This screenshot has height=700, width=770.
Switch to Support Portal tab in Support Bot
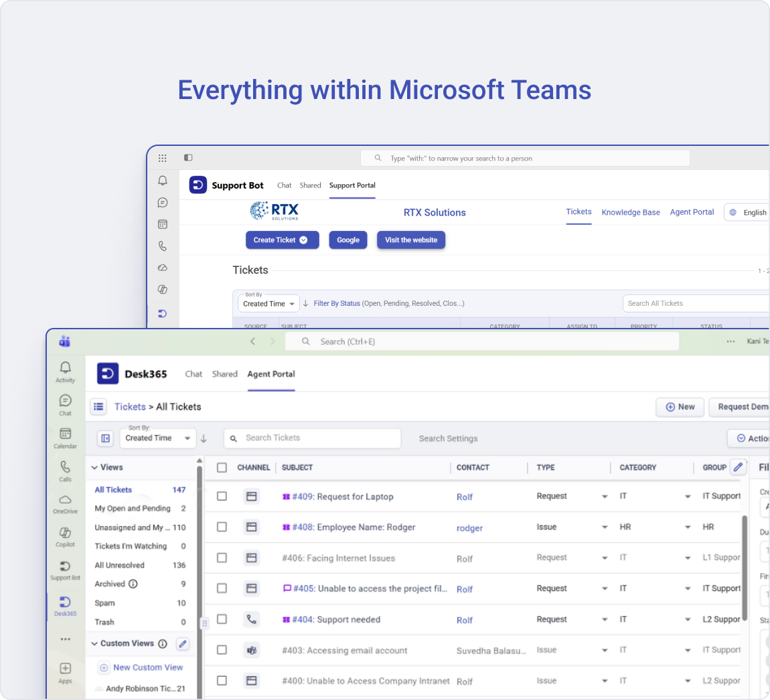352,185
